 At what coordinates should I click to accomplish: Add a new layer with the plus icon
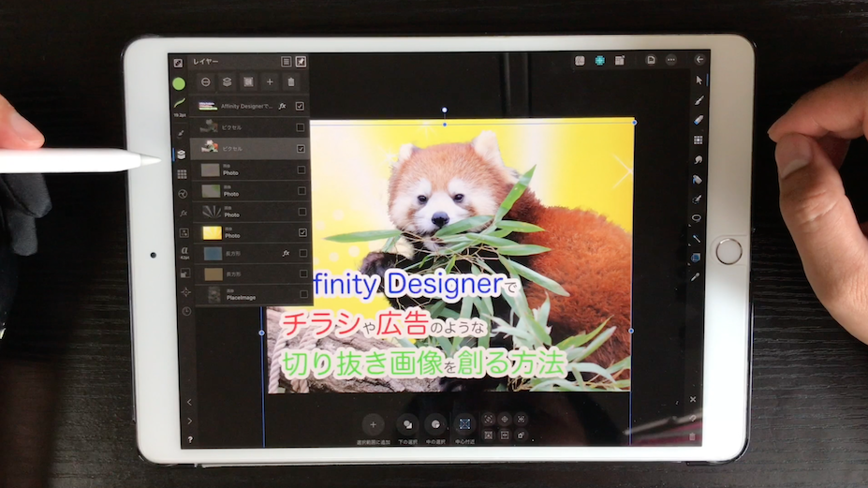tap(270, 82)
